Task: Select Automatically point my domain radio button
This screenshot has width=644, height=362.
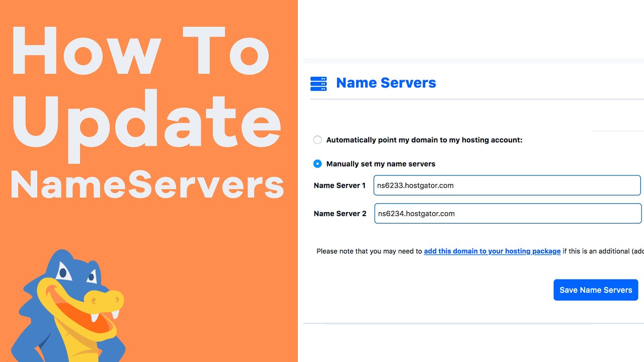Action: pyautogui.click(x=317, y=140)
